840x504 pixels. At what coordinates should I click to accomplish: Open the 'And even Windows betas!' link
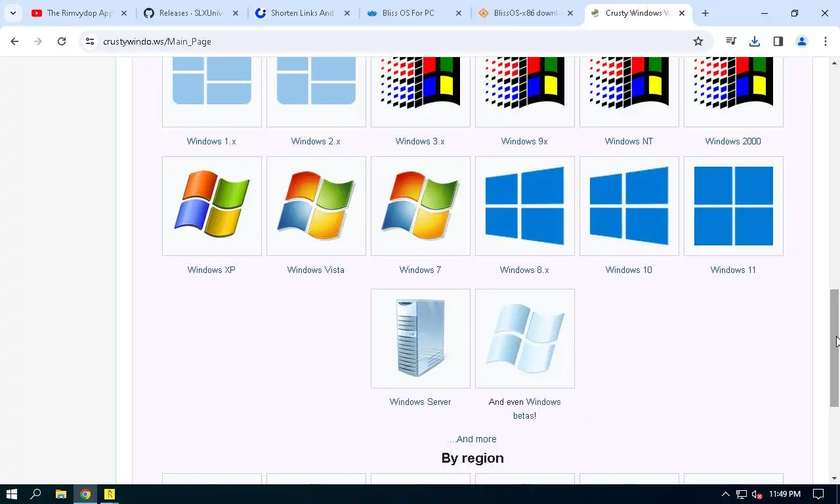[x=524, y=409]
